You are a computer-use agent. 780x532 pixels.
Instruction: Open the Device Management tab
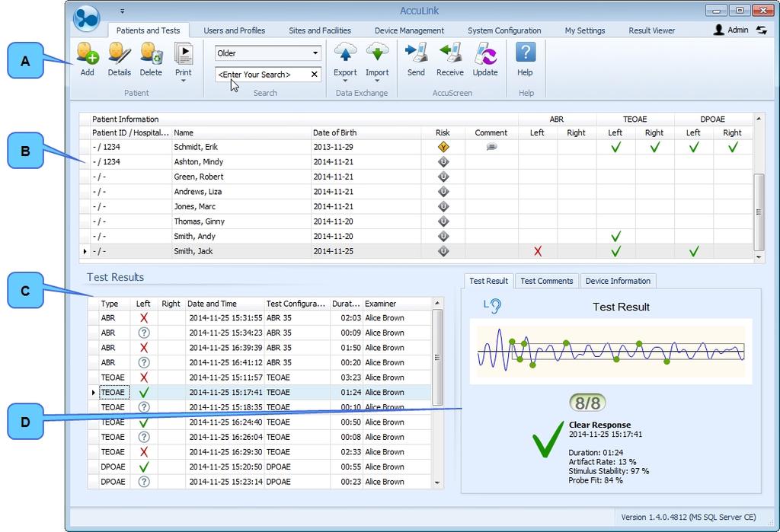tap(409, 30)
